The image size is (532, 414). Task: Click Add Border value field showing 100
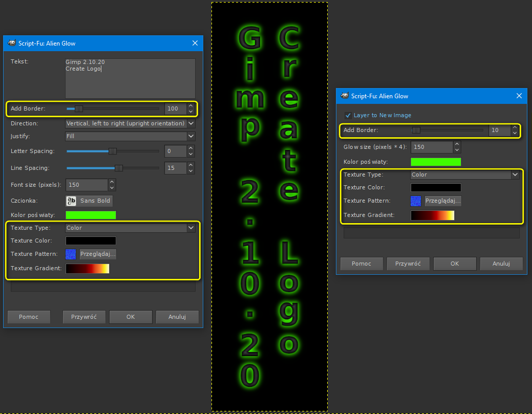[176, 109]
